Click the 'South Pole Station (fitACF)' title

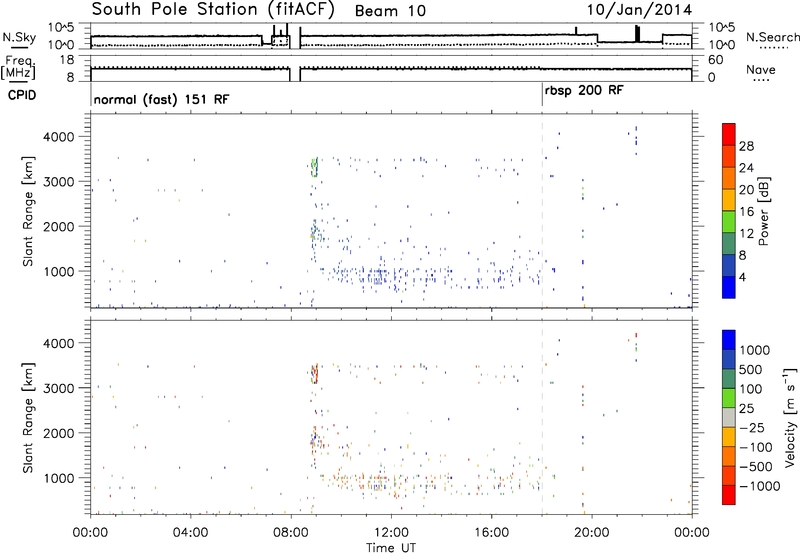[213, 9]
